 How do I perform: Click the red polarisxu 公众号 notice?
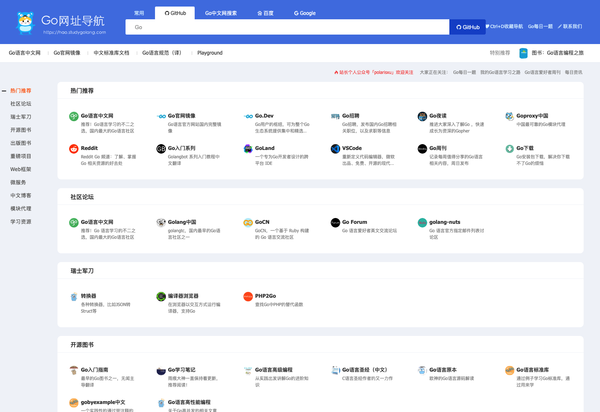(x=373, y=72)
